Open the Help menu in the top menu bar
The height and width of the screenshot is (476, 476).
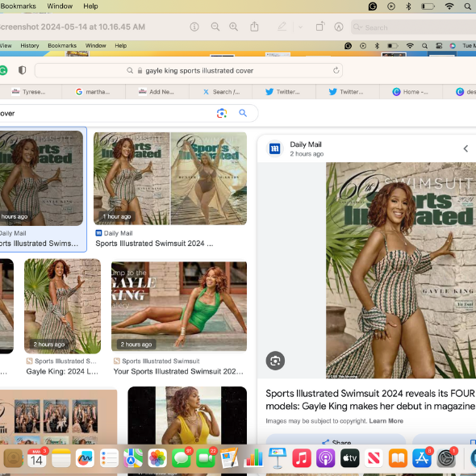(90, 6)
